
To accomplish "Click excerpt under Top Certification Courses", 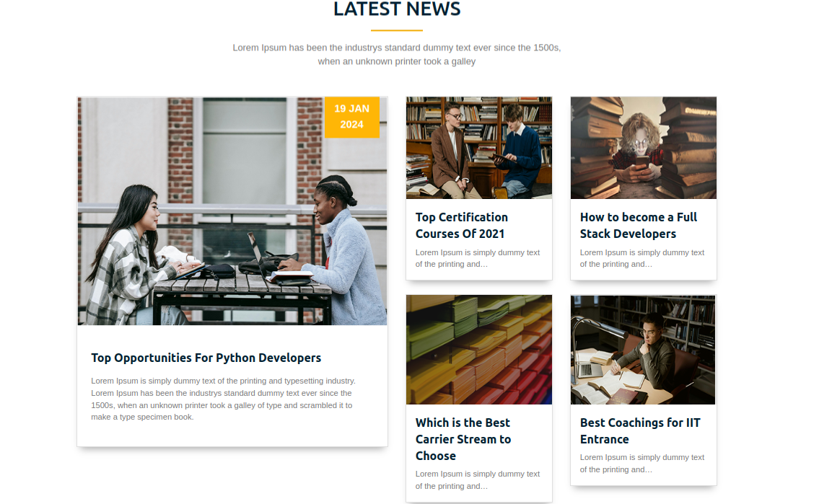I will point(478,258).
